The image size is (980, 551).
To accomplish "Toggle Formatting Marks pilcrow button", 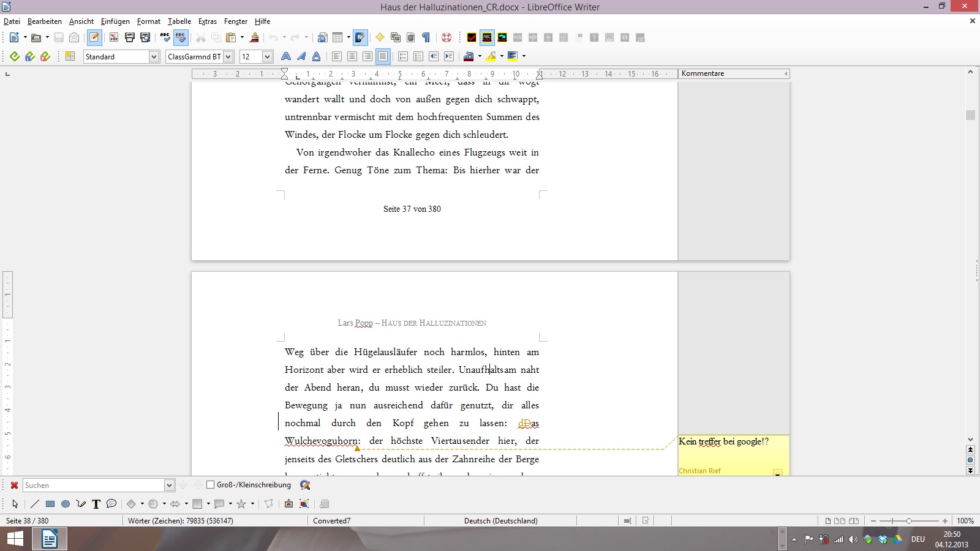I will [426, 37].
